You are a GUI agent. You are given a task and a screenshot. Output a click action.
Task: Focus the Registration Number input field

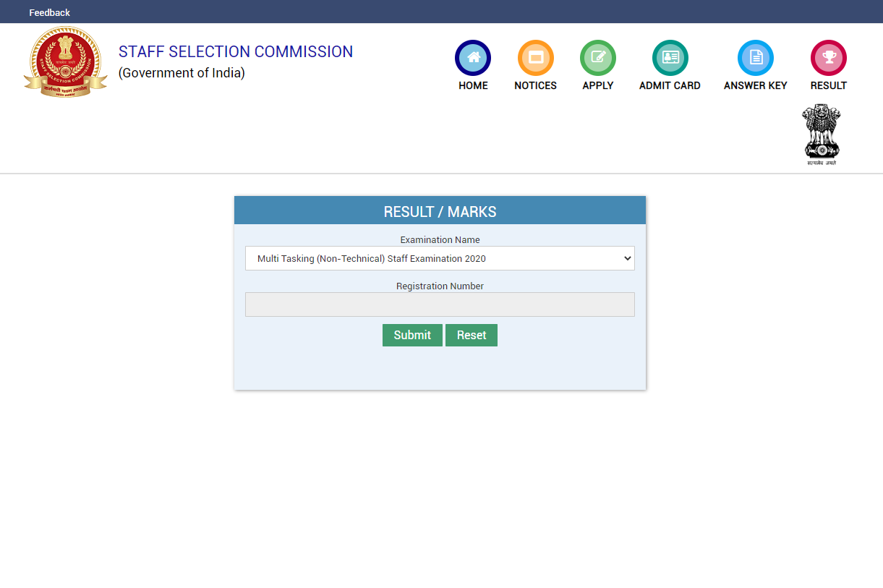(x=440, y=304)
